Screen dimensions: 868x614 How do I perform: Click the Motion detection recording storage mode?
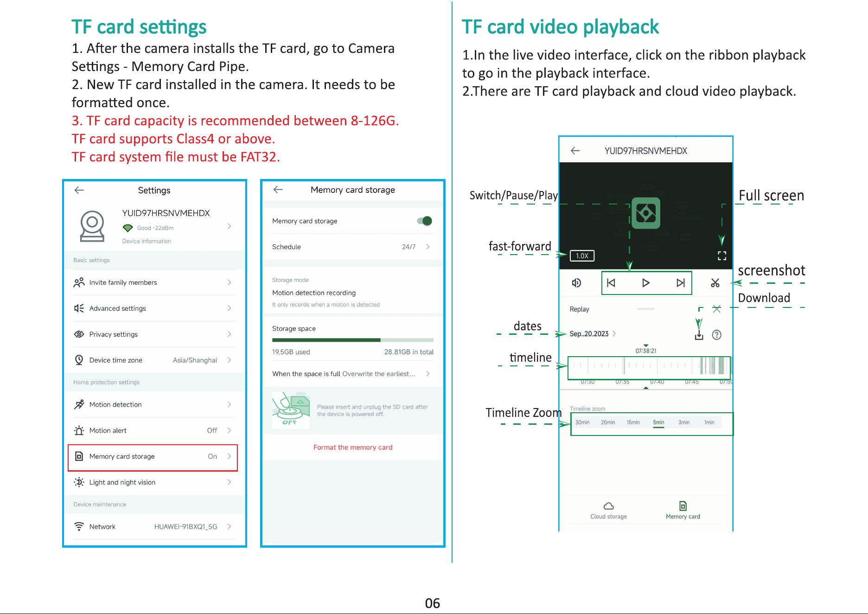point(353,293)
